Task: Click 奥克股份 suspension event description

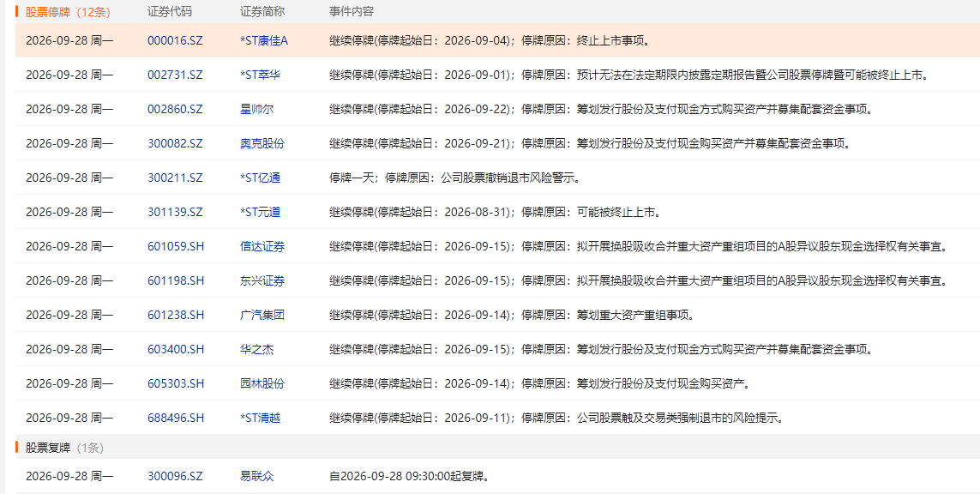Action: click(x=589, y=144)
